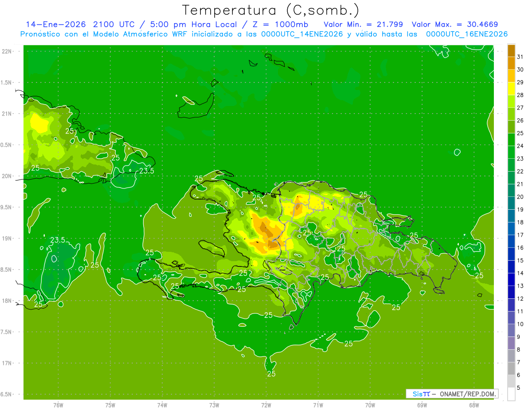Click the latitude label "21N"
The image size is (532, 411).
[x=7, y=114]
